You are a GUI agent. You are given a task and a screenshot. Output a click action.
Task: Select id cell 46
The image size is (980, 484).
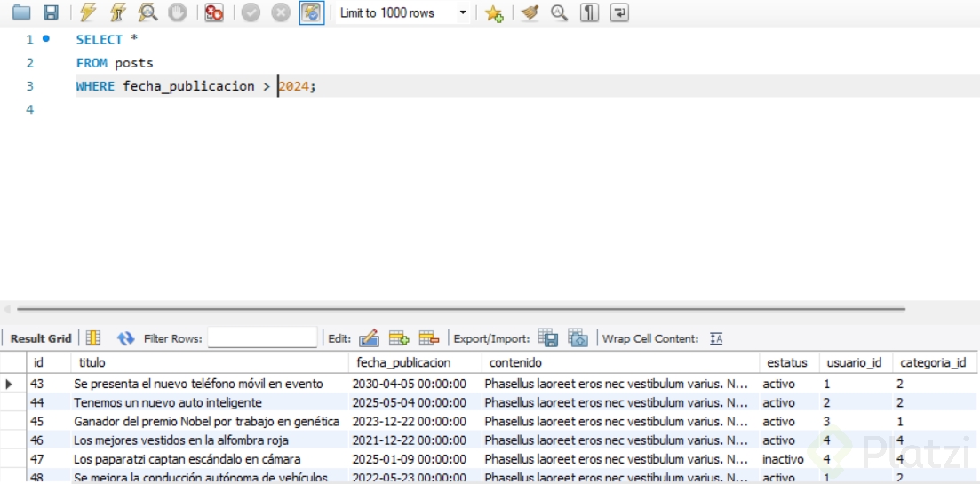(50, 440)
